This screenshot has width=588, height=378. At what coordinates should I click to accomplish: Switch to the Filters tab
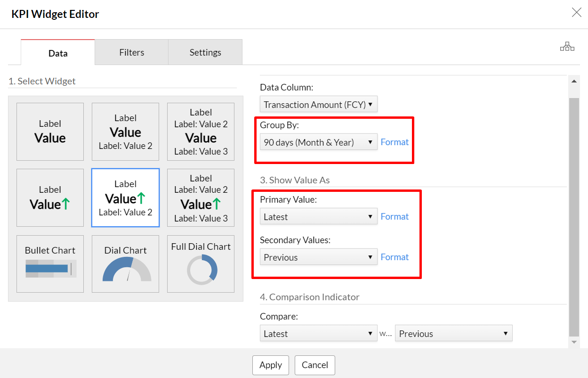point(132,52)
